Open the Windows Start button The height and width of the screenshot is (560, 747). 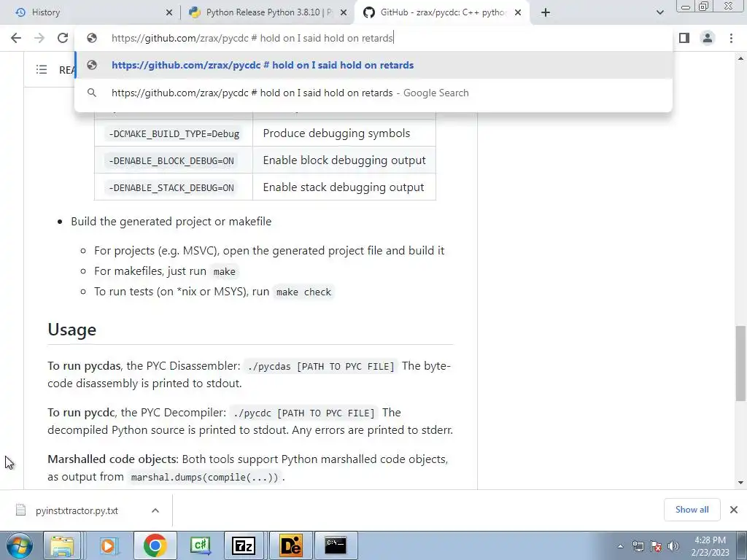[19, 545]
